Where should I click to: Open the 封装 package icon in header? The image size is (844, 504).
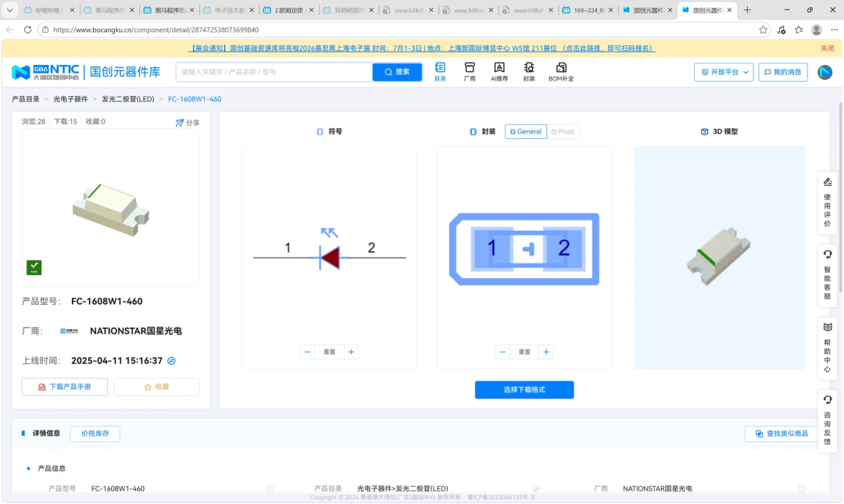(x=529, y=72)
